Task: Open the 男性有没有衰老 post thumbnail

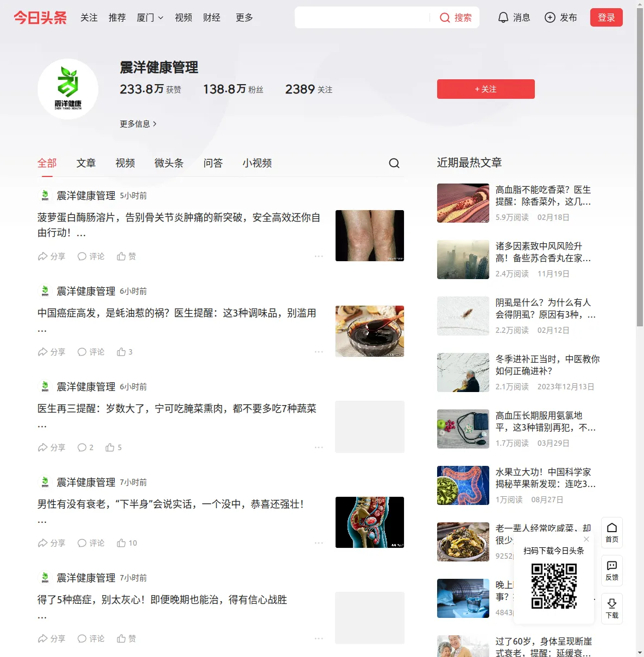Action: tap(370, 522)
